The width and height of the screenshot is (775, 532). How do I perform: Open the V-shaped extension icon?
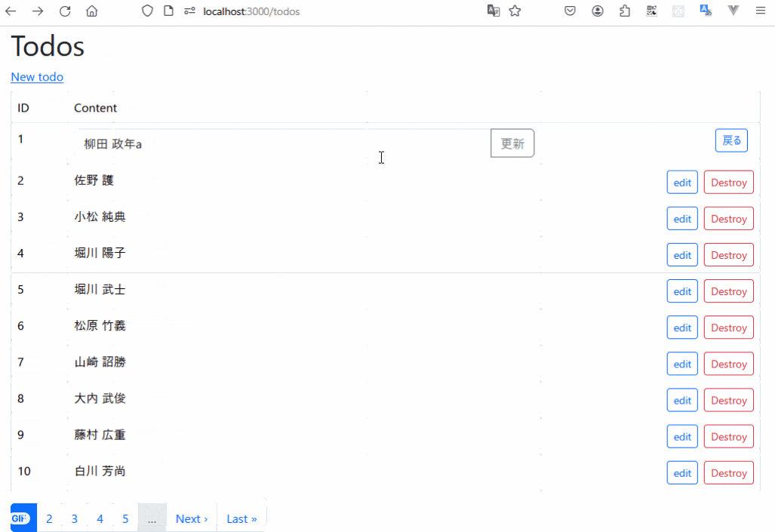pyautogui.click(x=733, y=11)
